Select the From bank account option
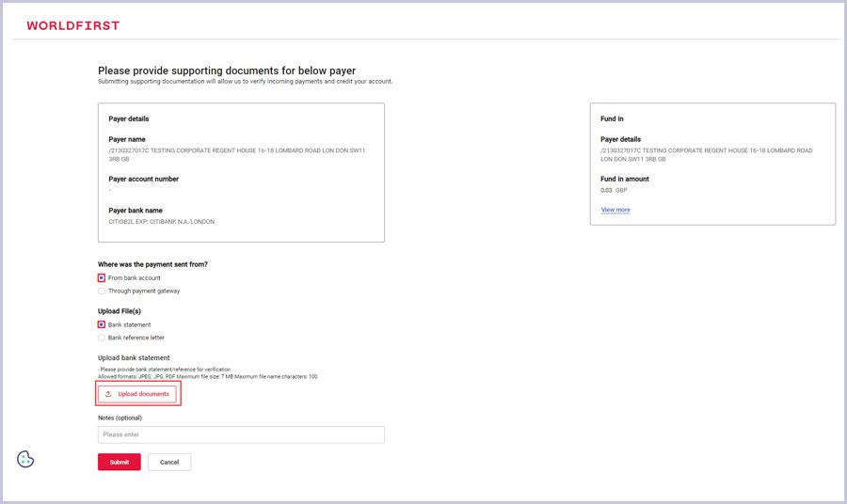Viewport: 847px width, 504px height. pyautogui.click(x=102, y=278)
